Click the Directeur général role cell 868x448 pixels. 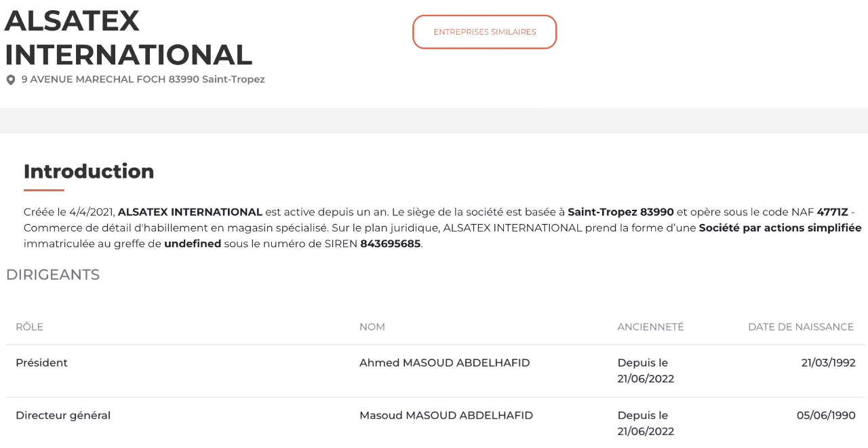click(x=63, y=415)
